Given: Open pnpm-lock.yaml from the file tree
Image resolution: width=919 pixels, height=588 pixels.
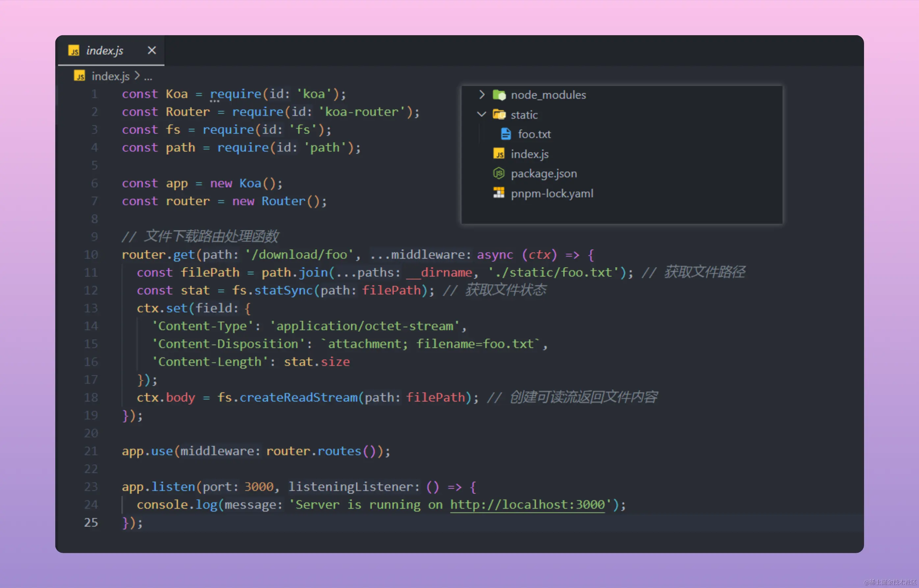Looking at the screenshot, I should (x=552, y=193).
